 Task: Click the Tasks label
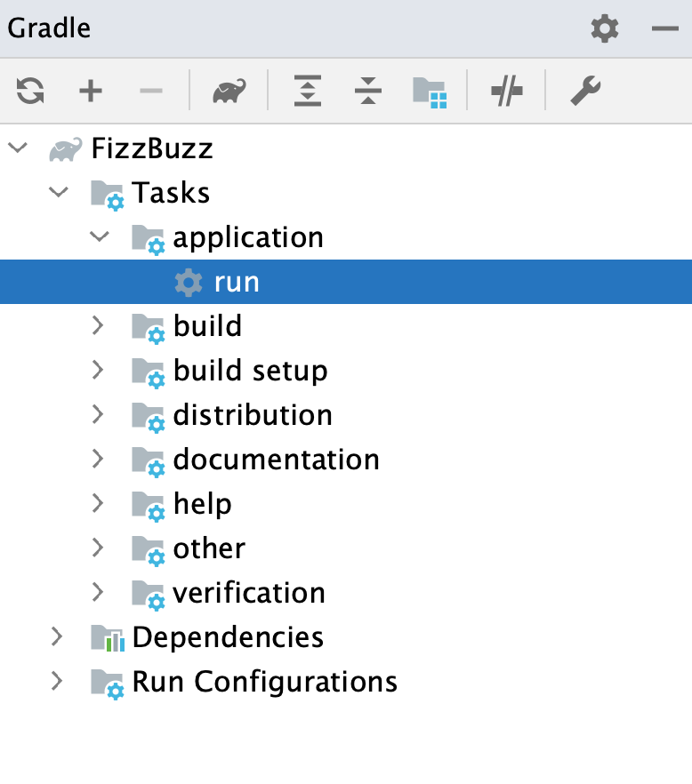pyautogui.click(x=171, y=193)
